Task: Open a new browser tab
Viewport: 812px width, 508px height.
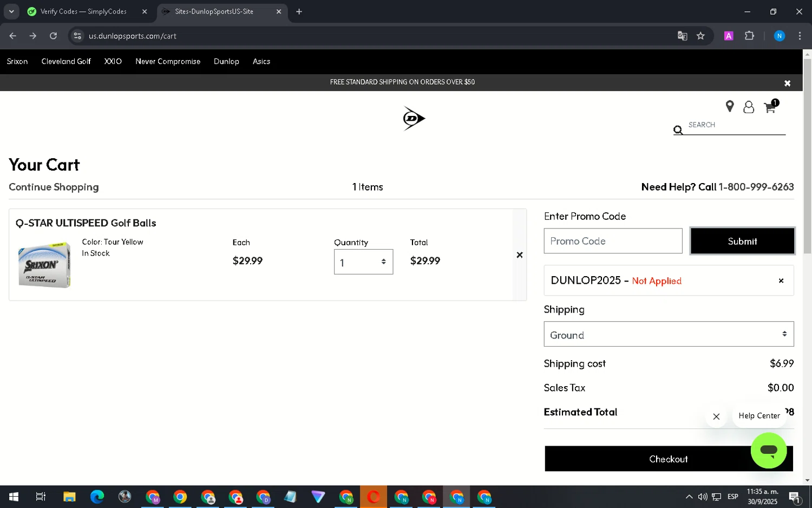Action: 299,11
